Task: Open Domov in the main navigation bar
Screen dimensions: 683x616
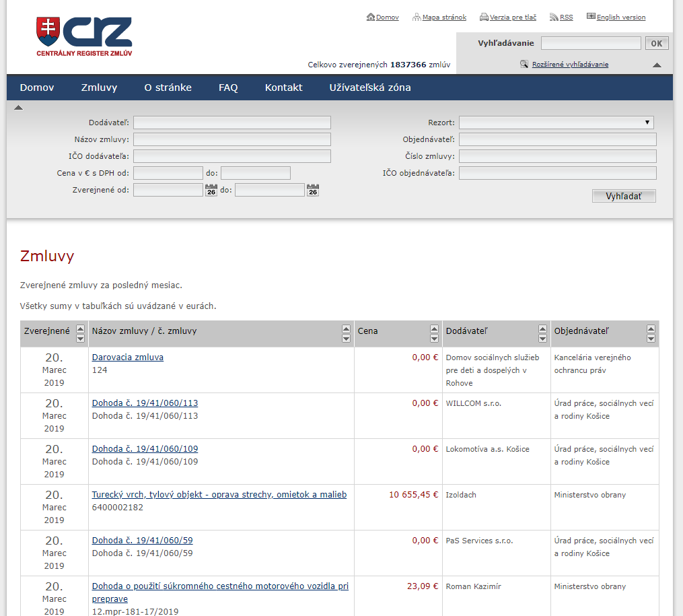Action: [x=37, y=88]
